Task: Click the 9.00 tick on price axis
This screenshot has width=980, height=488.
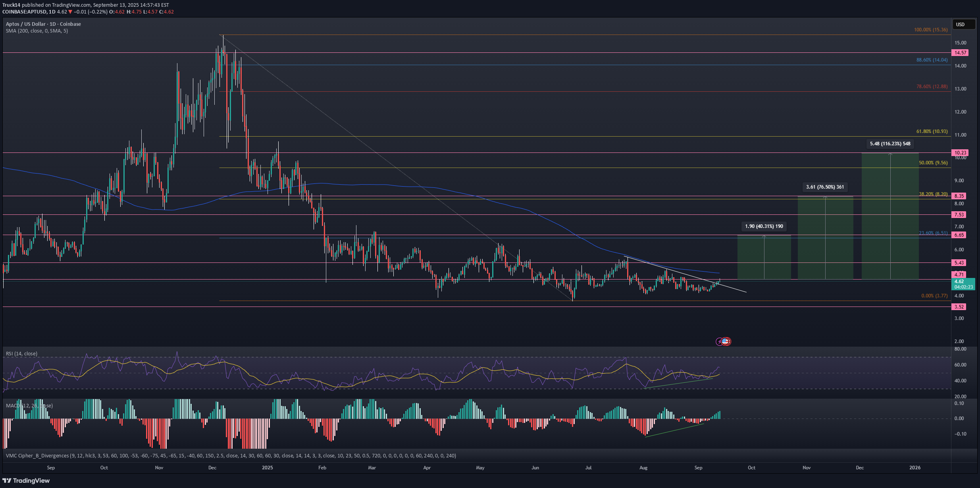Action: (959, 181)
